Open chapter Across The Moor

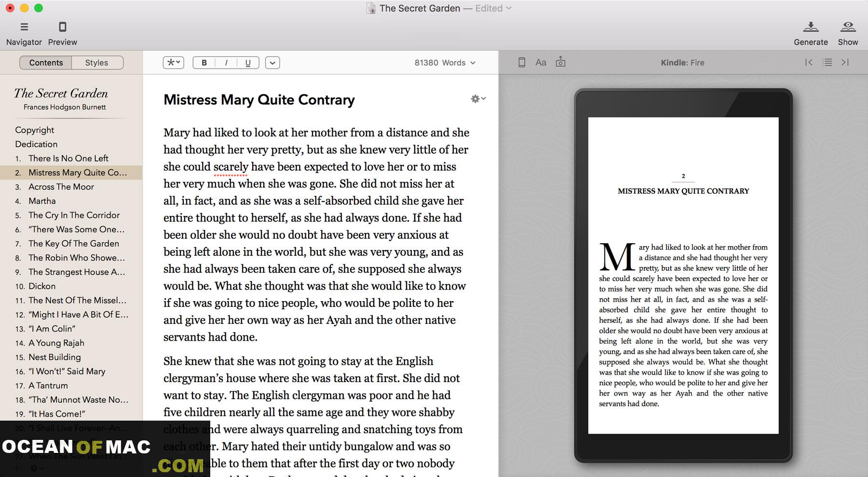coord(71,187)
